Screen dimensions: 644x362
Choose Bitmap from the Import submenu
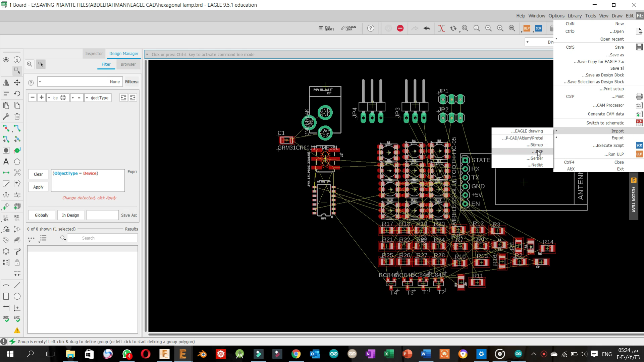click(522, 145)
